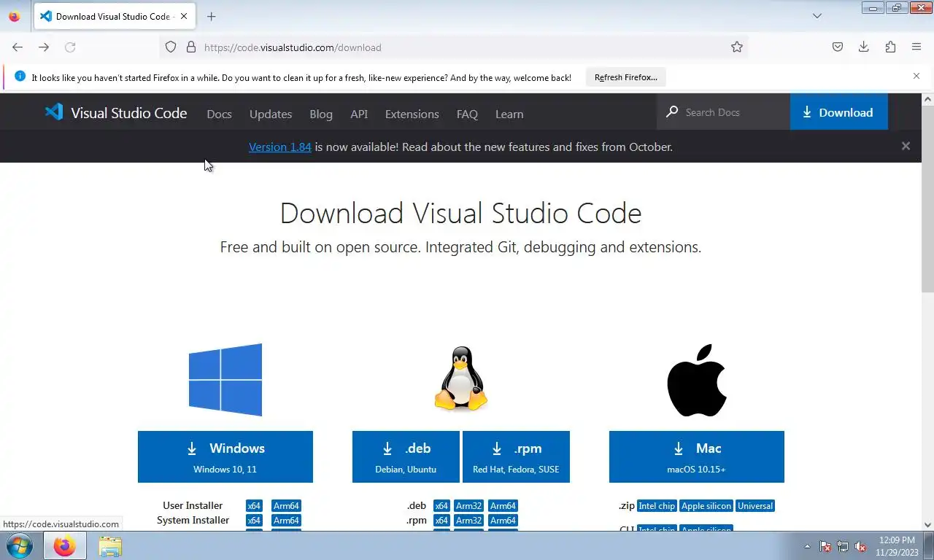Open the Version 1.84 release notes link
This screenshot has height=560, width=934.
pyautogui.click(x=280, y=147)
